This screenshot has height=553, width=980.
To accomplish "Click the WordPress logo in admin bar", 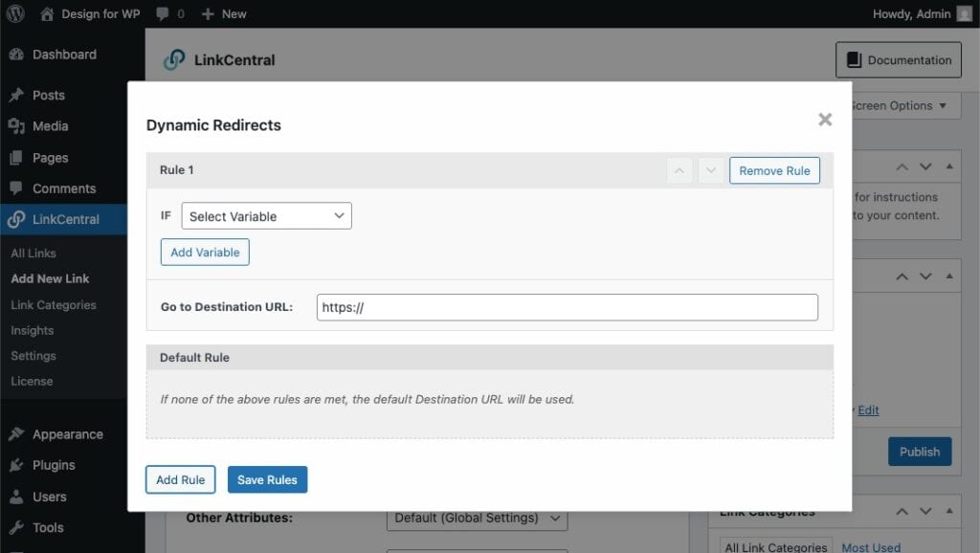I will tap(15, 13).
